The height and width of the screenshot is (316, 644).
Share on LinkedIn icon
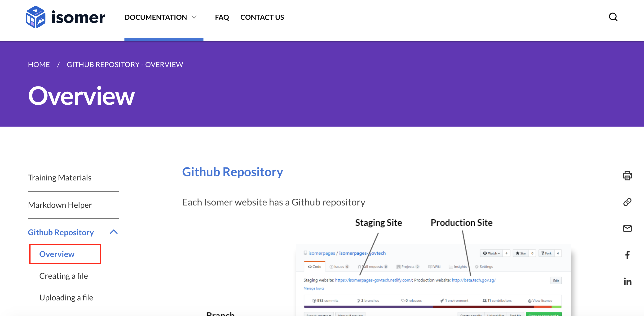627,282
